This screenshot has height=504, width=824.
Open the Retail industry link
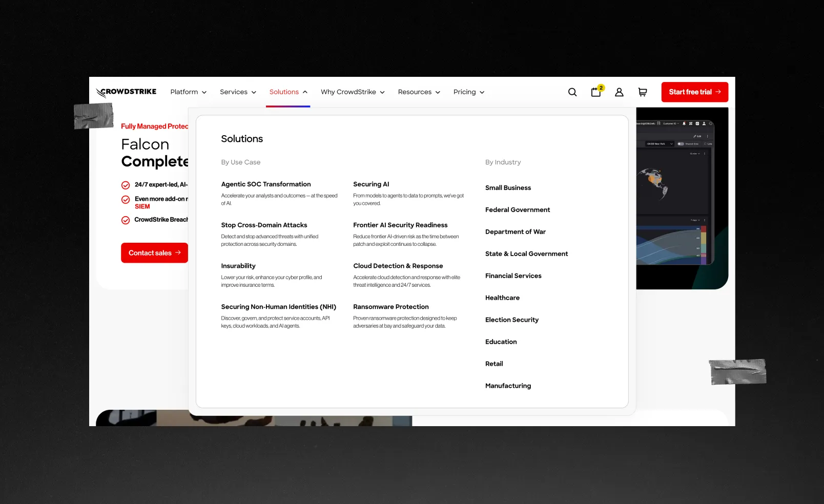click(494, 364)
